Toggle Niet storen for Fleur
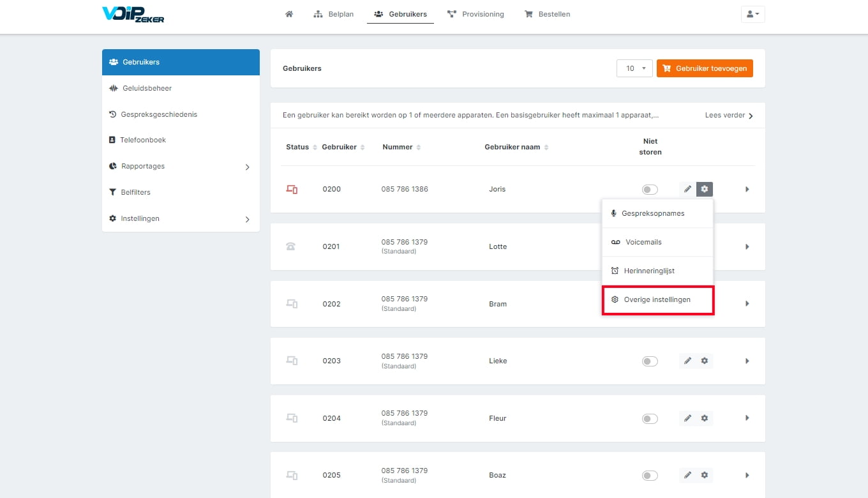Viewport: 868px width, 498px height. coord(650,419)
